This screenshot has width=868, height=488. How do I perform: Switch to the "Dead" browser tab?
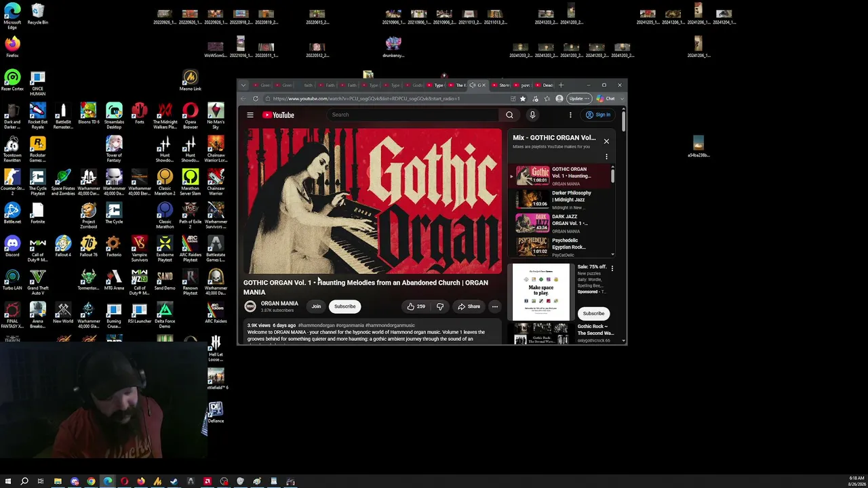click(544, 85)
